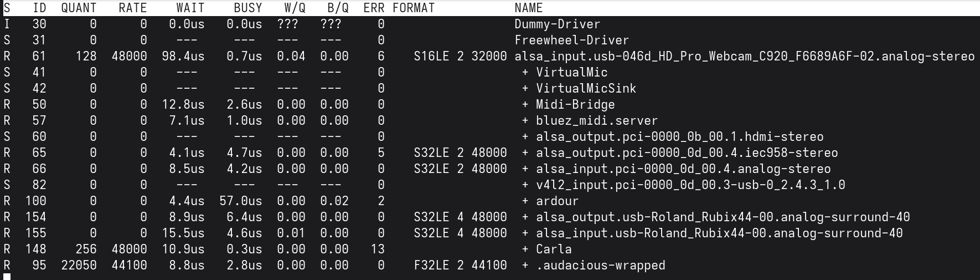Click the F32LE 2 44100 format cell

(460, 266)
